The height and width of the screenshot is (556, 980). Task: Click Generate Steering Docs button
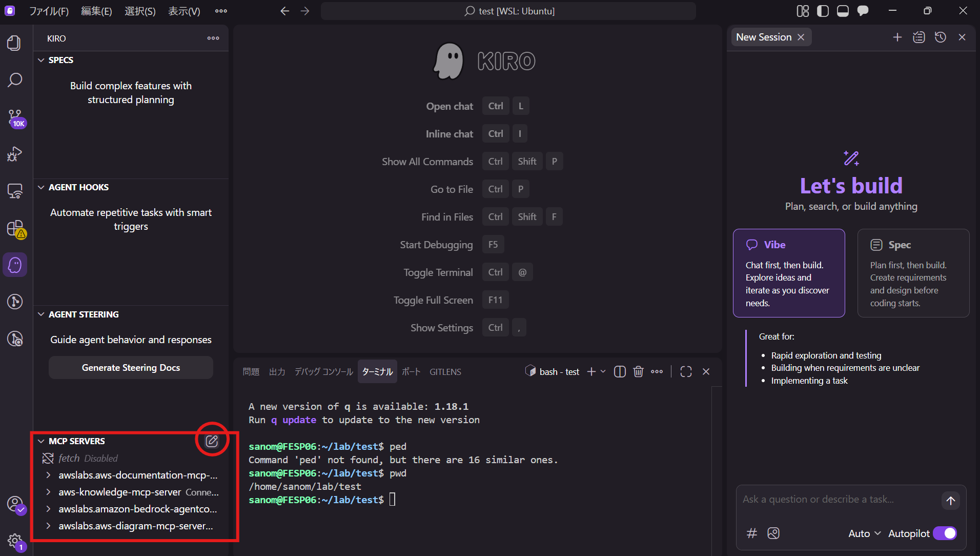coord(131,368)
